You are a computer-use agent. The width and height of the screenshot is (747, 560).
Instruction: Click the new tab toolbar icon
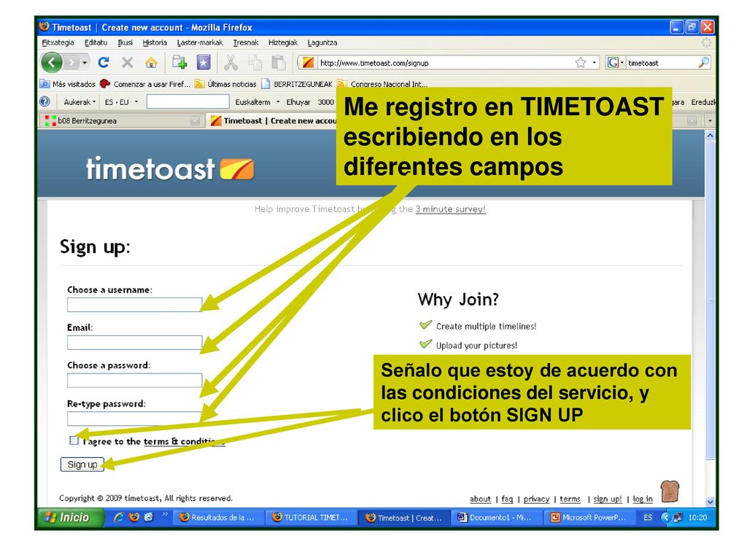coord(179,63)
